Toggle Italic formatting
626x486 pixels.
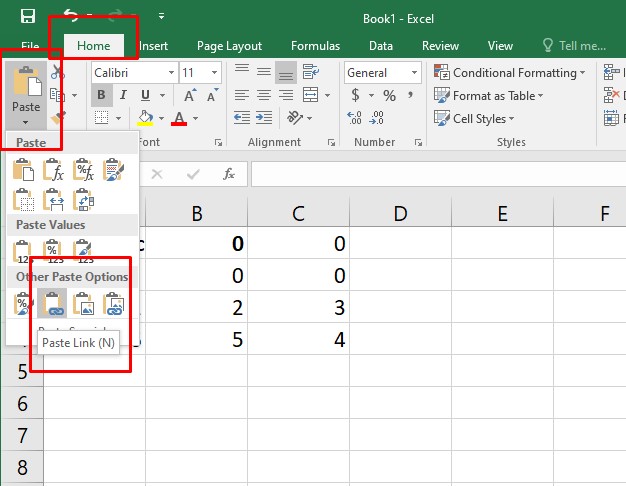pos(123,95)
